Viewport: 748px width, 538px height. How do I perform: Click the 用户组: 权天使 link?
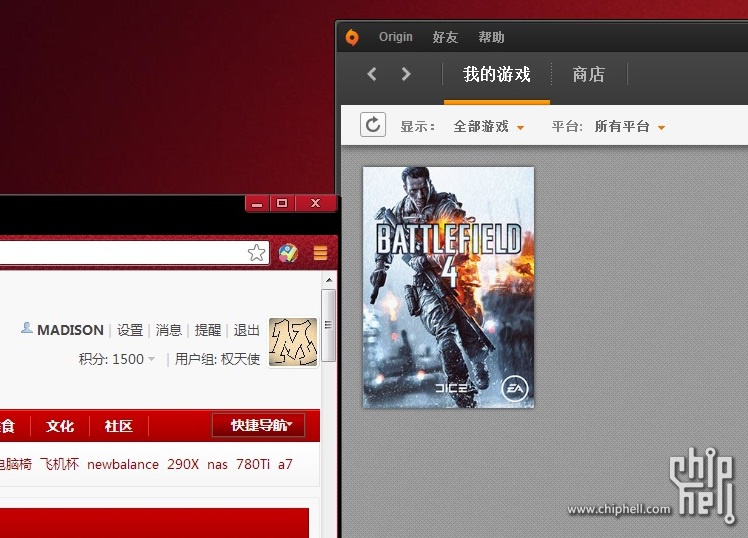(217, 359)
